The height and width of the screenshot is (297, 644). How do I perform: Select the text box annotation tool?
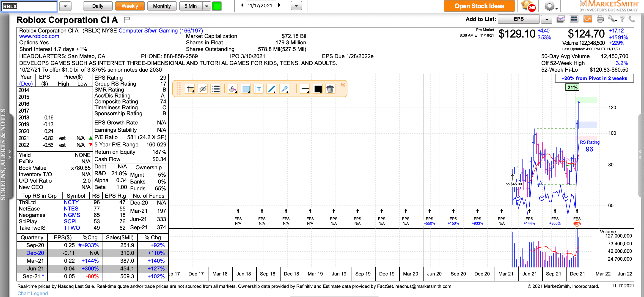click(259, 89)
